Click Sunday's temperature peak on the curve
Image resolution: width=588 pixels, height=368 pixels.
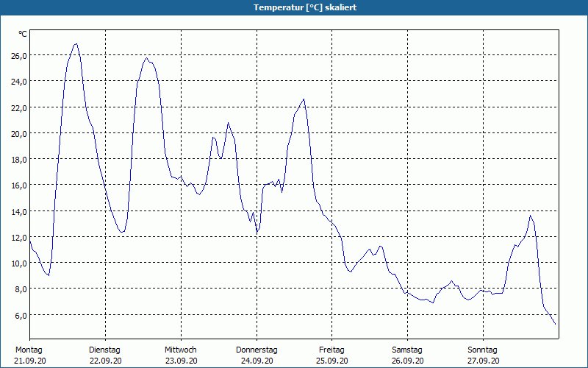click(x=530, y=216)
